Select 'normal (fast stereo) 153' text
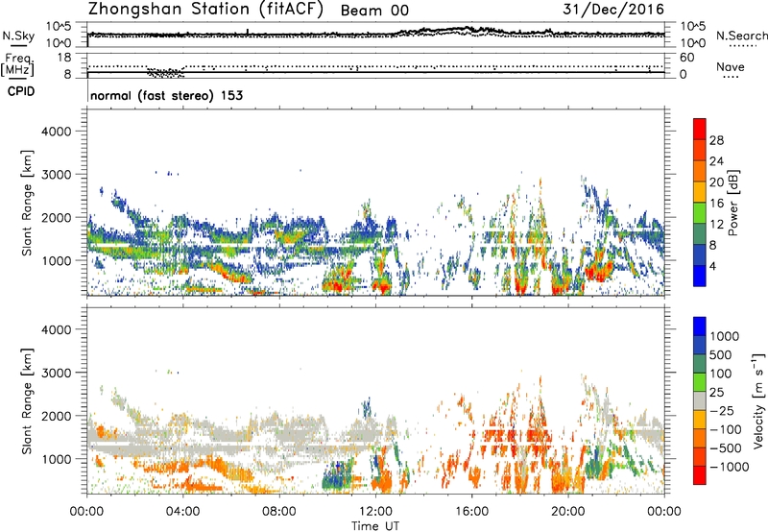This screenshot has width=768, height=532. (x=166, y=95)
